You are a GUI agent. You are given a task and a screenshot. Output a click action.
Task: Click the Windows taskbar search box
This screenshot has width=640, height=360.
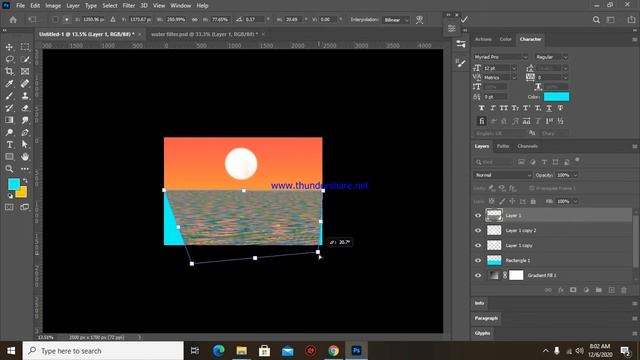[103, 351]
